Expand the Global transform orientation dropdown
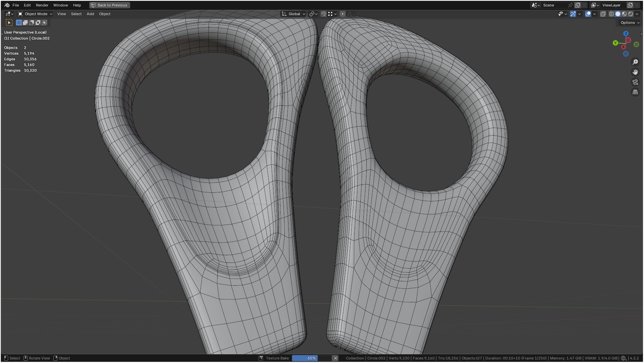 click(293, 14)
